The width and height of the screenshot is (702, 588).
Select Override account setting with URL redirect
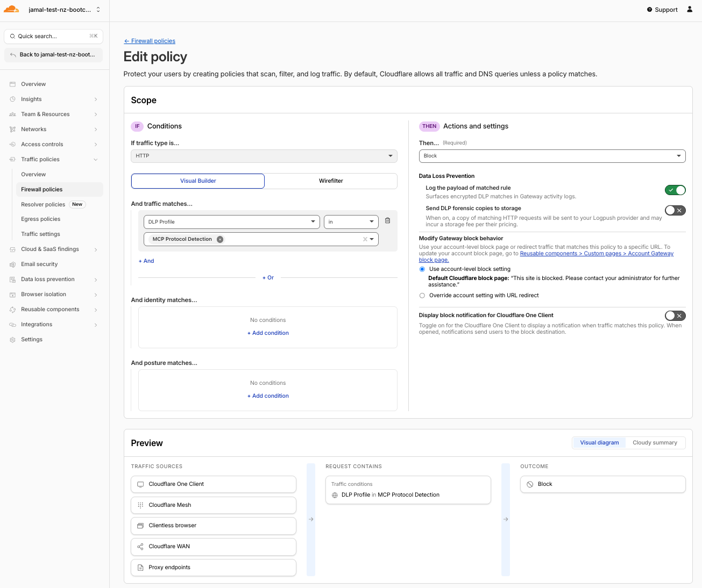422,296
